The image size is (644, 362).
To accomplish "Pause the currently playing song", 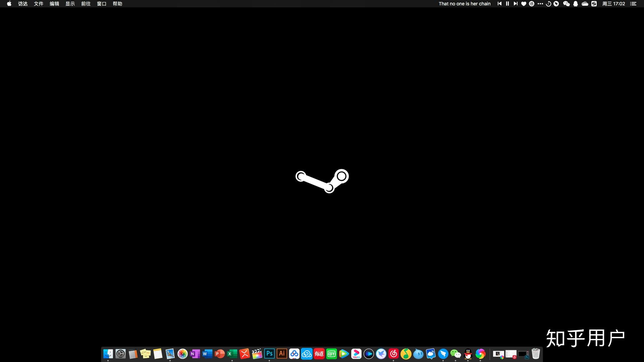I will point(507,4).
